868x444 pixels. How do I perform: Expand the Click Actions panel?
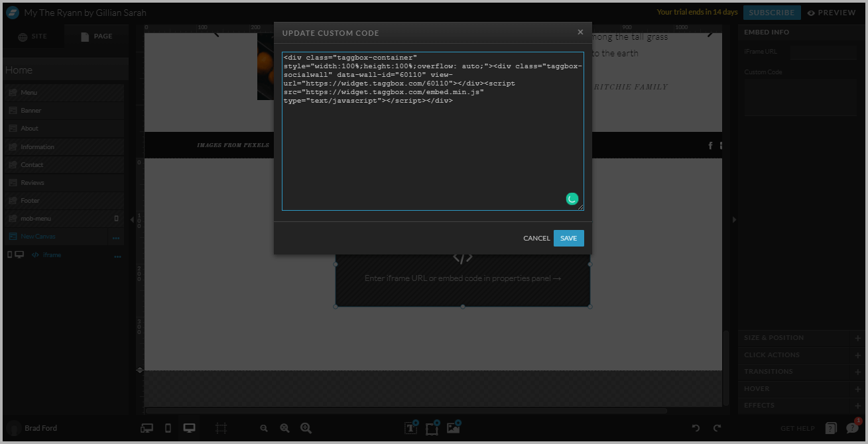[x=859, y=355]
